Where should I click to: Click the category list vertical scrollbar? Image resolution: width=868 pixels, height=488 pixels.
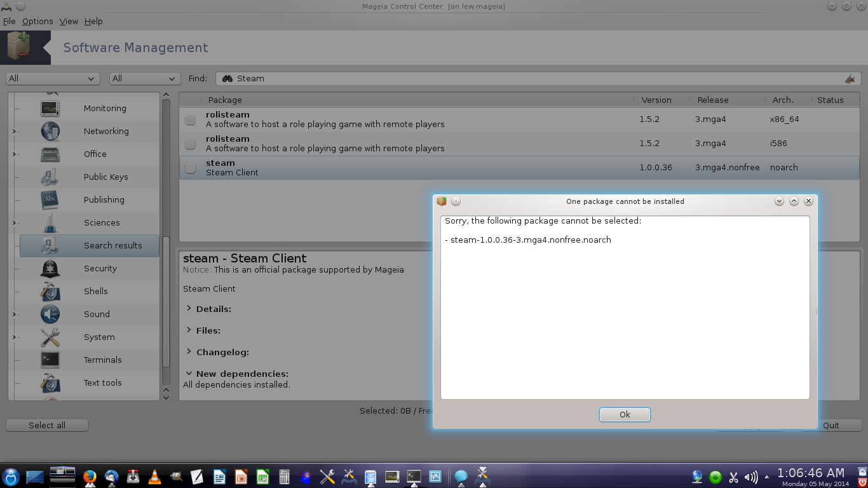coord(166,302)
